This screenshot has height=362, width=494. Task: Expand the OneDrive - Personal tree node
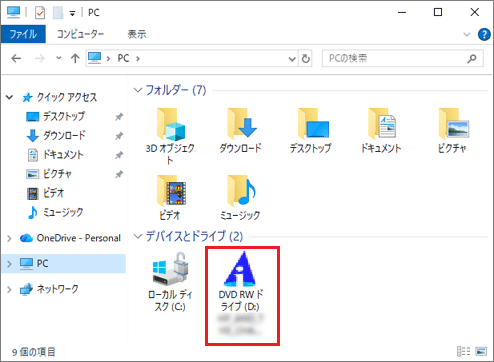tap(9, 238)
